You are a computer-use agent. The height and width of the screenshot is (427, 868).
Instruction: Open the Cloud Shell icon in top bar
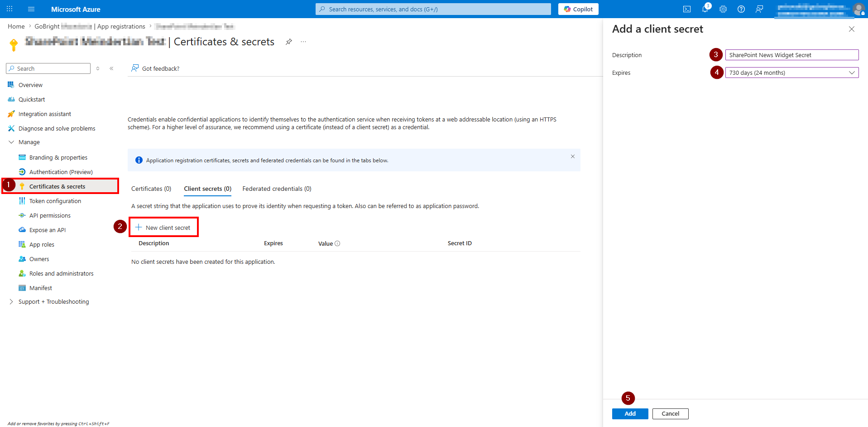pos(687,9)
